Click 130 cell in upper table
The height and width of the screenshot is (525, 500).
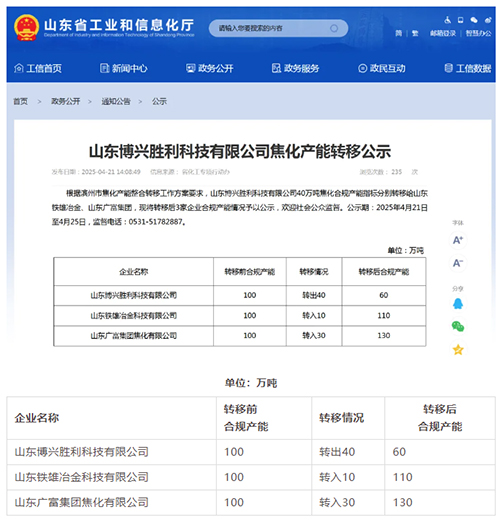pos(384,335)
